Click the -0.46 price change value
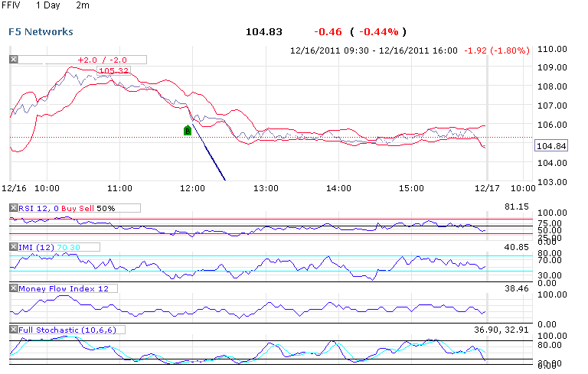 [x=328, y=32]
